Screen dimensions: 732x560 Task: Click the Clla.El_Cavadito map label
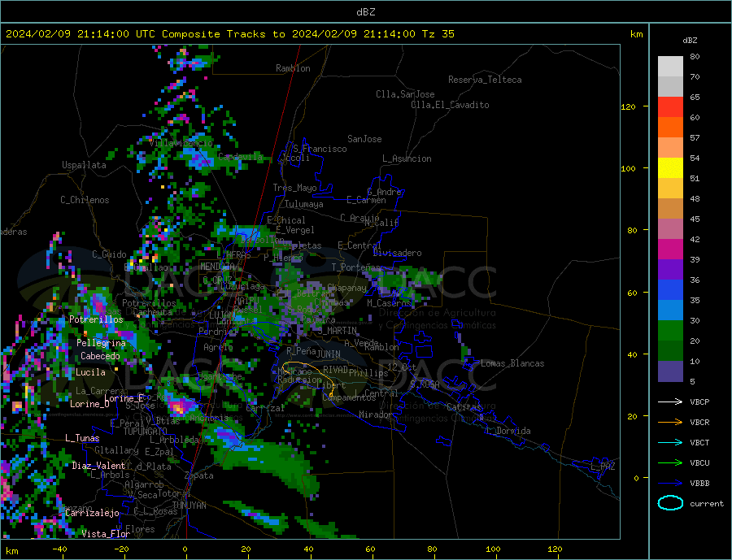pyautogui.click(x=450, y=105)
